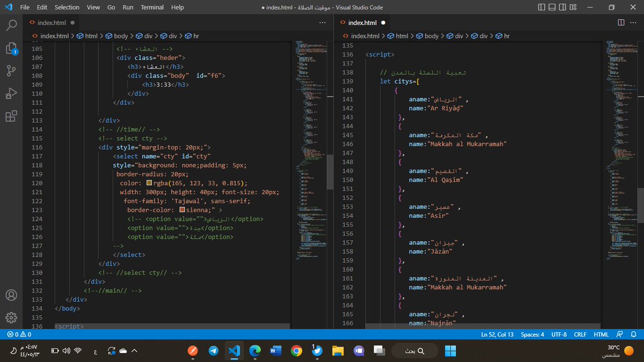The height and width of the screenshot is (362, 644).
Task: Change language mode from HTML in status bar
Action: coord(601,335)
